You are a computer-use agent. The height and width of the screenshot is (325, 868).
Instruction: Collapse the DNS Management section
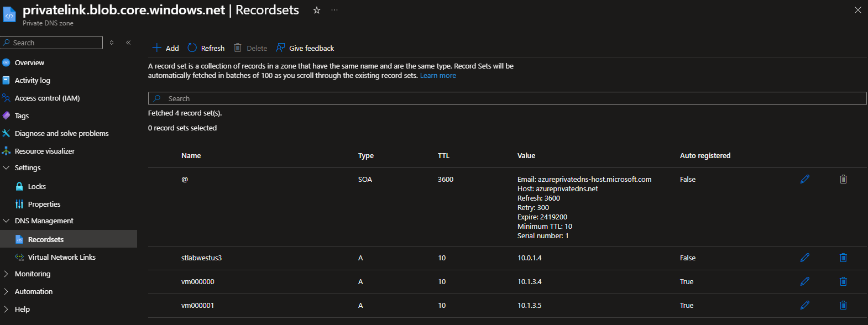pyautogui.click(x=7, y=221)
